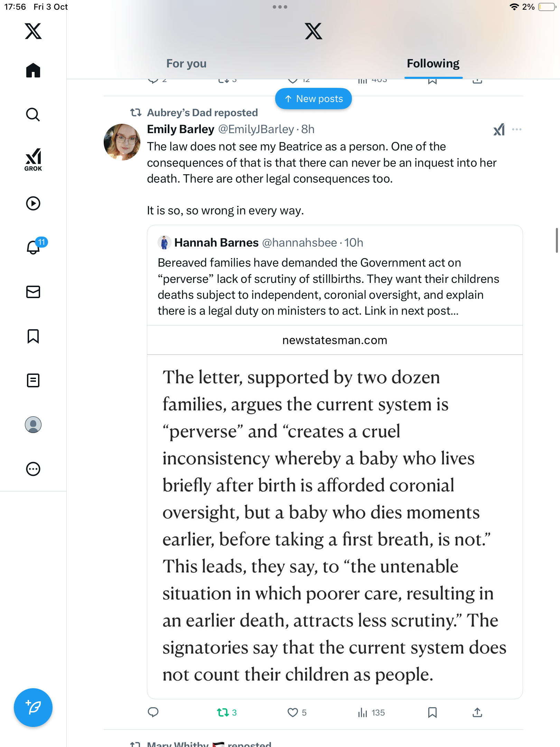Load new posts with the New posts button

[314, 99]
